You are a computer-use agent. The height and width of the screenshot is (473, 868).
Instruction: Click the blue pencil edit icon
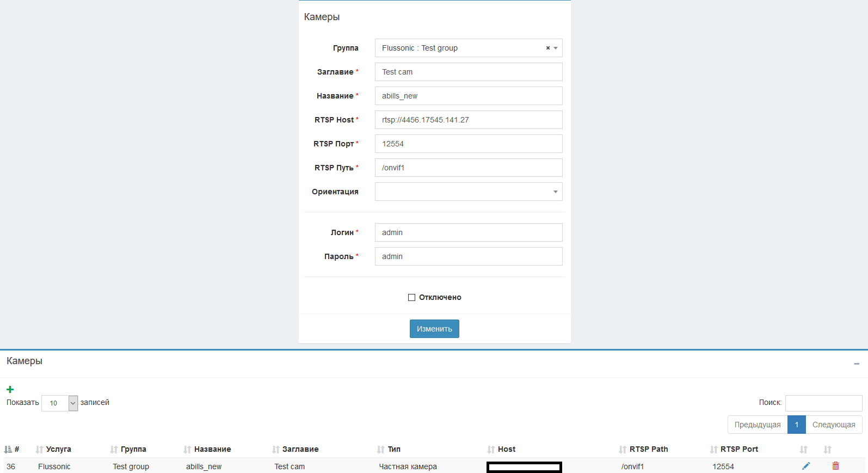click(806, 466)
